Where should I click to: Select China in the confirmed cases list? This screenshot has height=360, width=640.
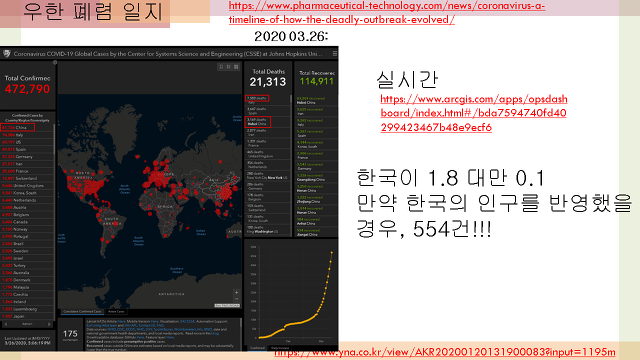pyautogui.click(x=27, y=128)
